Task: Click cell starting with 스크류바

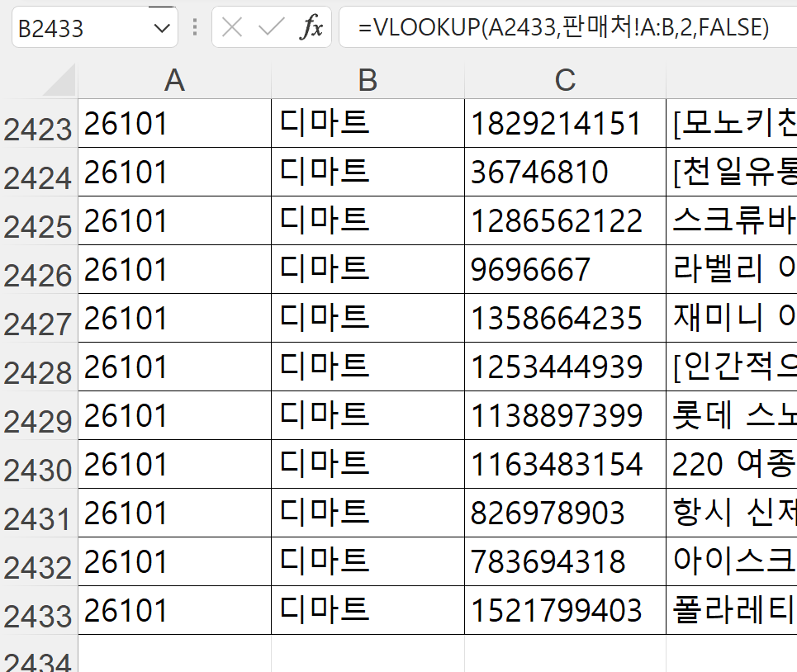Action: point(732,221)
